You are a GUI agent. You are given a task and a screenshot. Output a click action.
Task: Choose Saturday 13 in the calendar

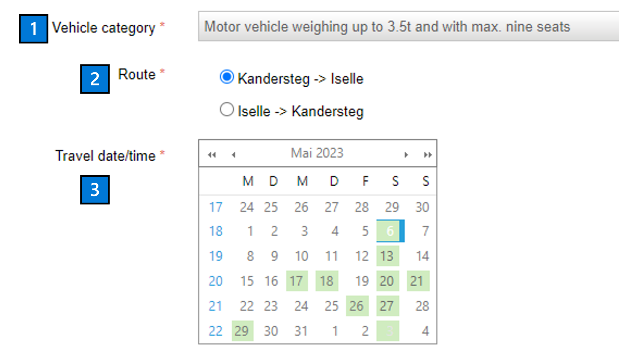(388, 256)
